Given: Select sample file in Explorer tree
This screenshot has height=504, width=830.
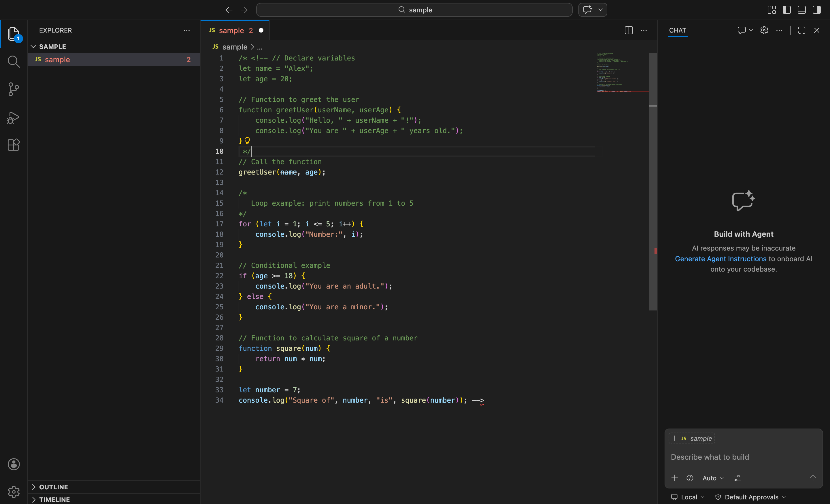Looking at the screenshot, I should click(57, 60).
